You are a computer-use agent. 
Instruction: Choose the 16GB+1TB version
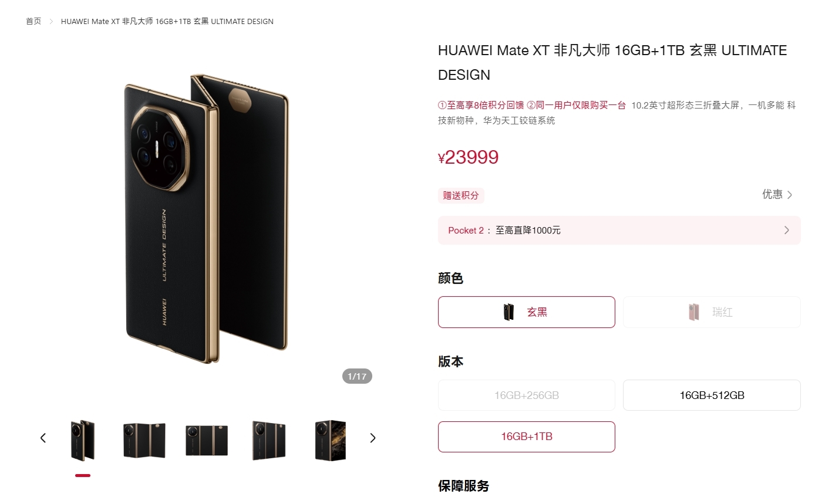(527, 437)
